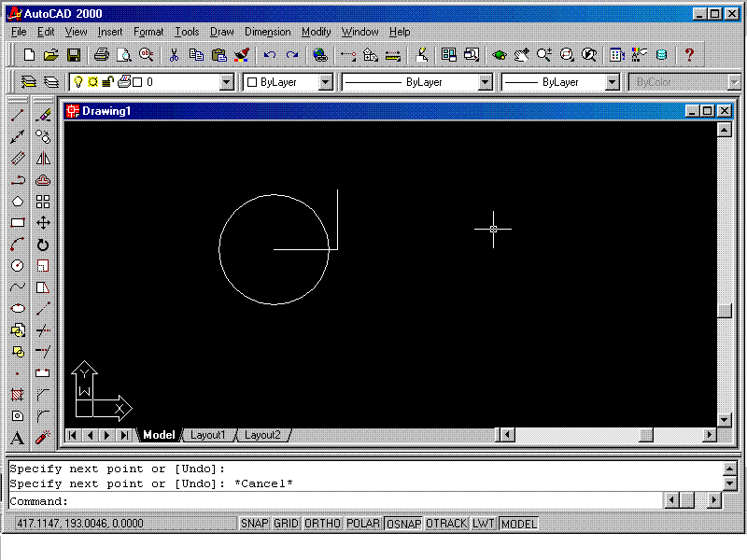The image size is (747, 560).
Task: Open the Draw menu
Action: (222, 32)
